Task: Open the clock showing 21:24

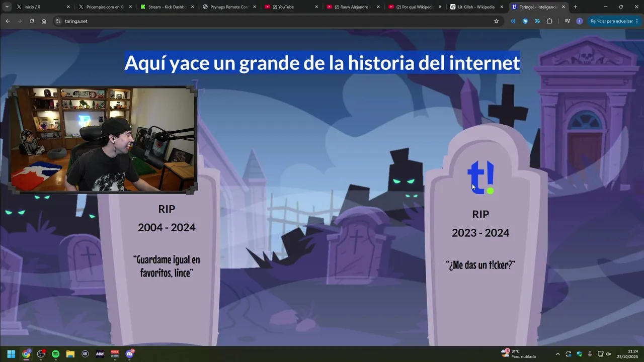Action: 628,354
